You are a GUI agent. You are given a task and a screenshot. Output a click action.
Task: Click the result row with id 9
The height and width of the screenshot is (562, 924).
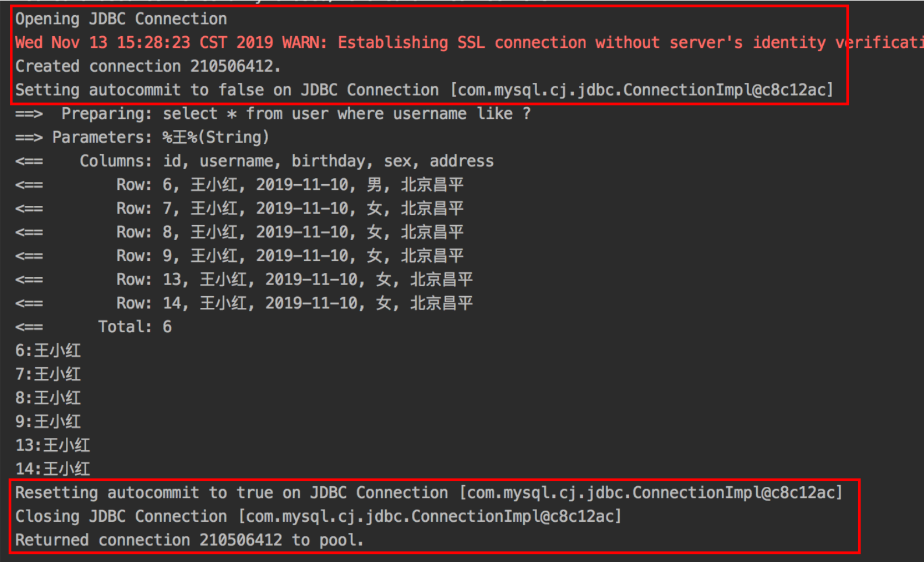click(290, 256)
